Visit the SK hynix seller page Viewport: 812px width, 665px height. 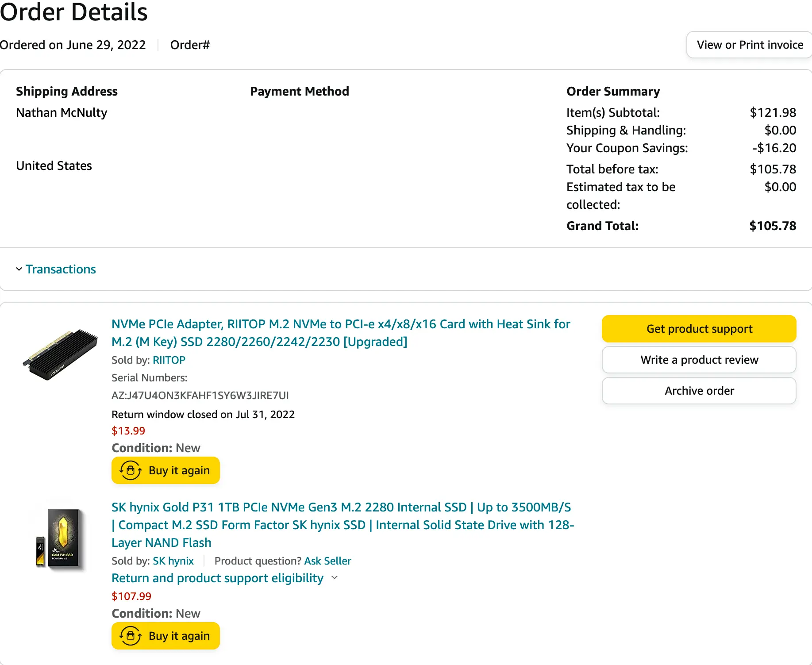[x=173, y=561]
